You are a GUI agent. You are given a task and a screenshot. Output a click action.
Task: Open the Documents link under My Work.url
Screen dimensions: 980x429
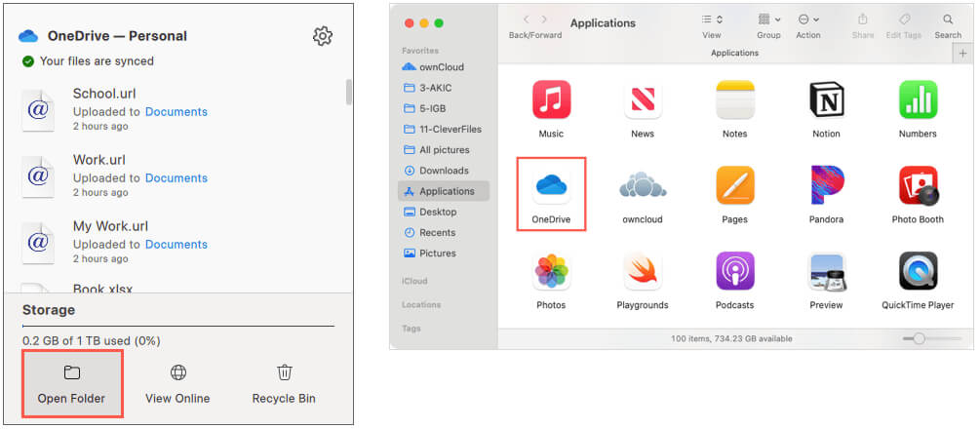[176, 245]
